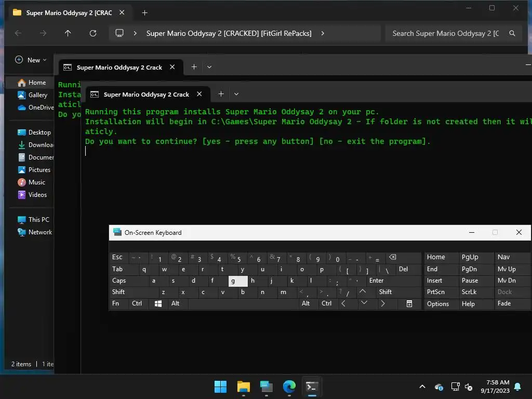Close the Super Mario Oddysay 2 [CRAC Explorer tab
532x399 pixels.
(122, 12)
